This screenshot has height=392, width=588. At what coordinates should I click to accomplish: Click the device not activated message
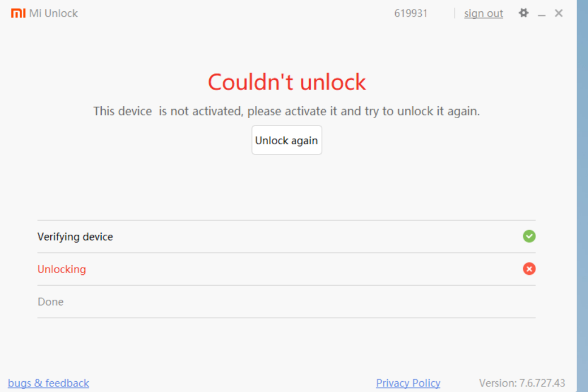287,111
